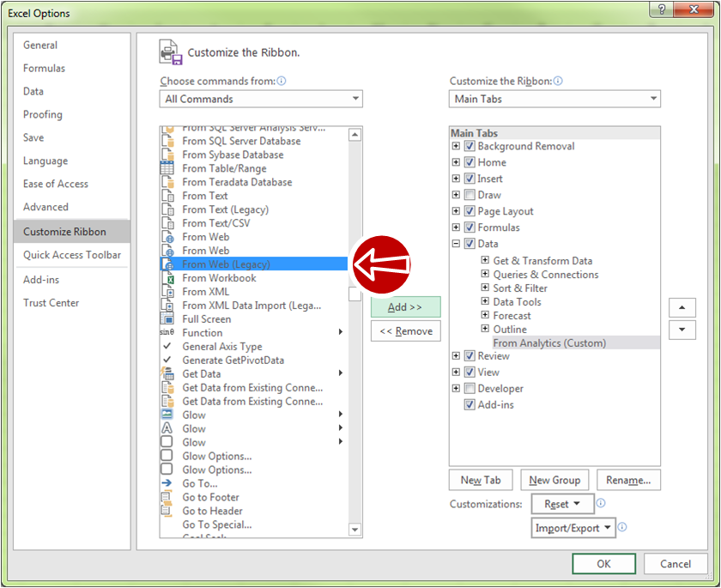Collapse the Data tab tree node
Image resolution: width=721 pixels, height=588 pixels.
coord(457,244)
